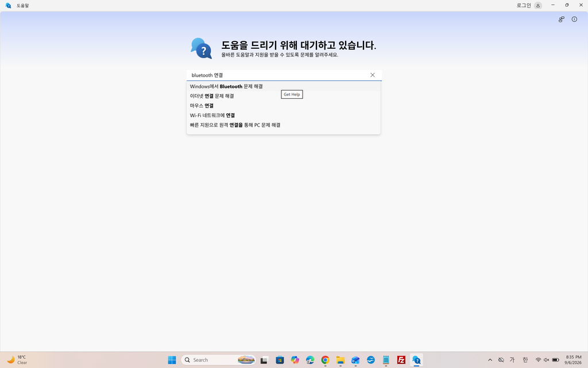Viewport: 588px width, 368px height.
Task: Clear the search box with the X icon
Action: coord(372,75)
